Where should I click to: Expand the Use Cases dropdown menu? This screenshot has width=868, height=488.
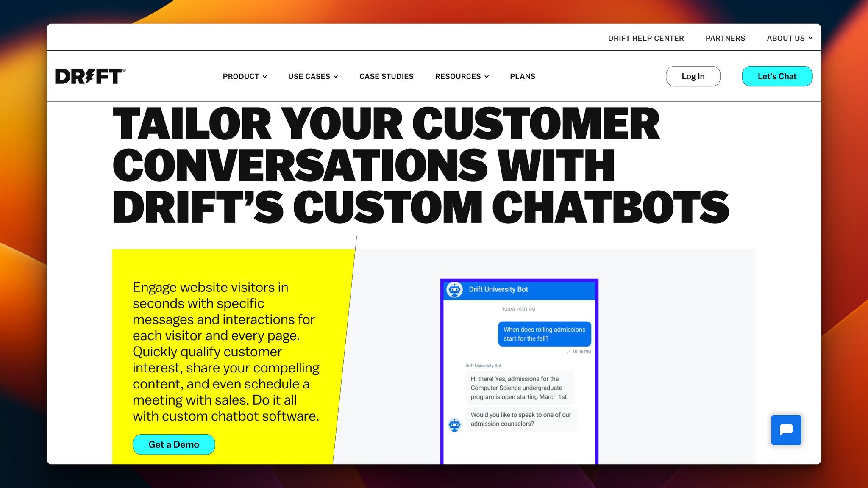[x=312, y=76]
